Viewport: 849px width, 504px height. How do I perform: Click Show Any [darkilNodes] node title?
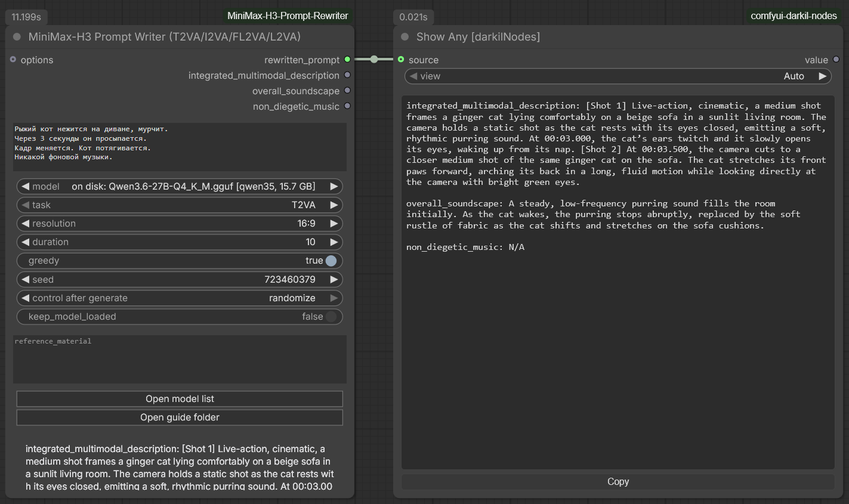click(478, 37)
